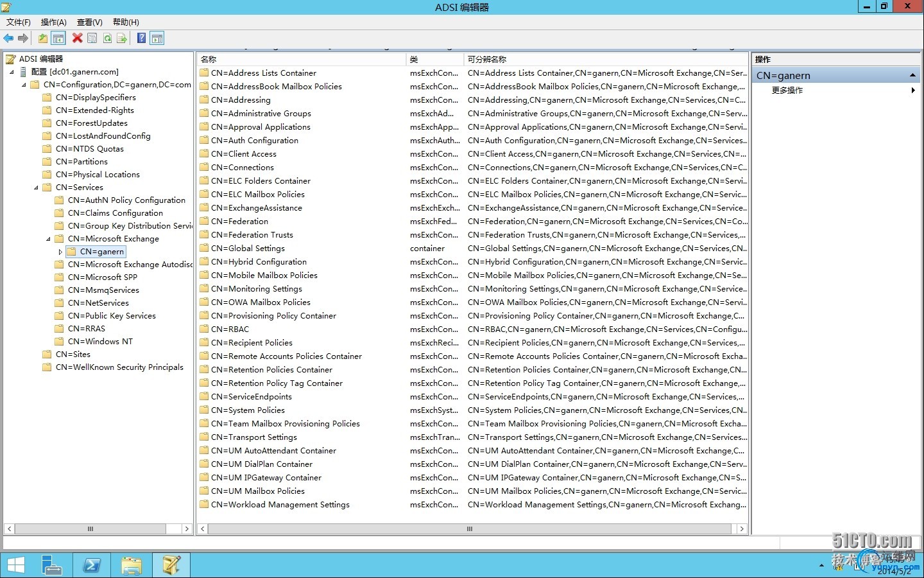
Task: Open the Windows Start button
Action: (x=15, y=565)
